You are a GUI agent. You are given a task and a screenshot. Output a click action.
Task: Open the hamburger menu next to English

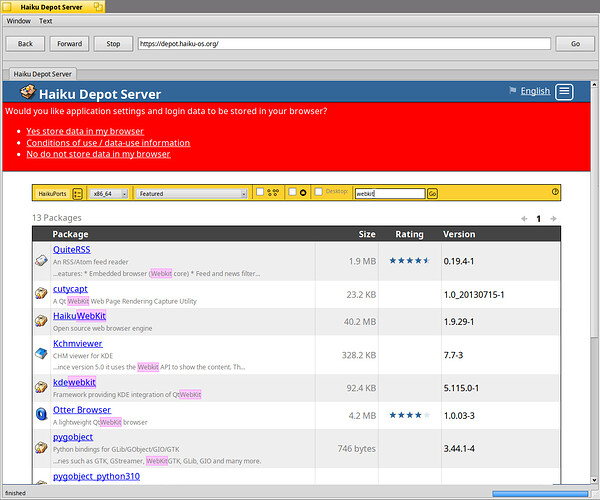[564, 92]
